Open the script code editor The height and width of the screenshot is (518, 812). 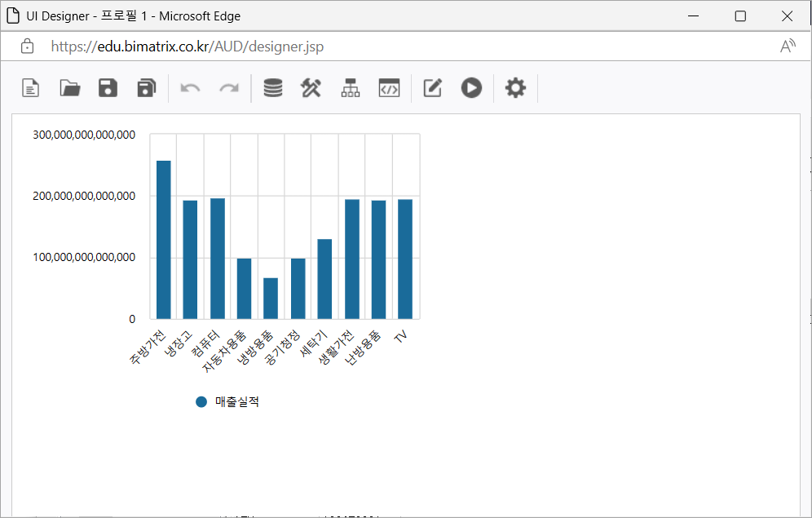[389, 88]
